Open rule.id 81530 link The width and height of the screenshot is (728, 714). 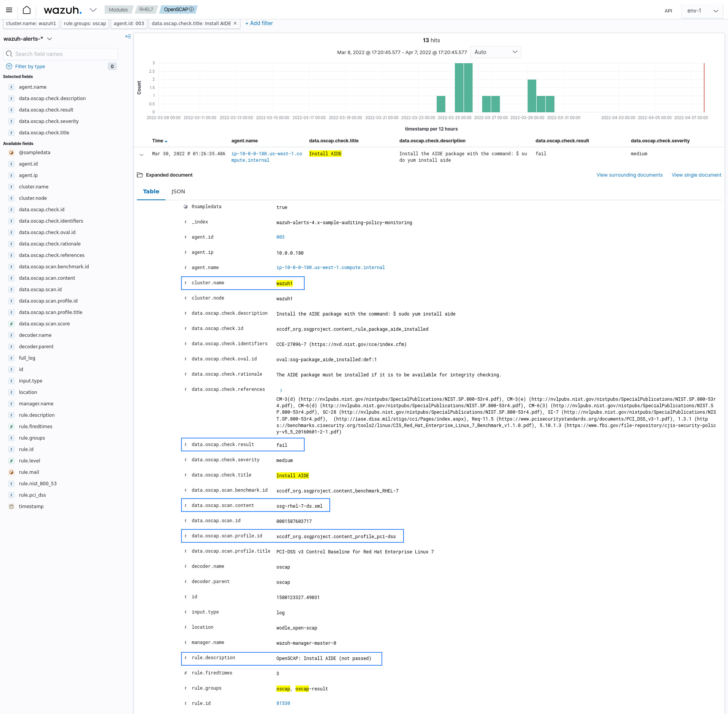283,703
